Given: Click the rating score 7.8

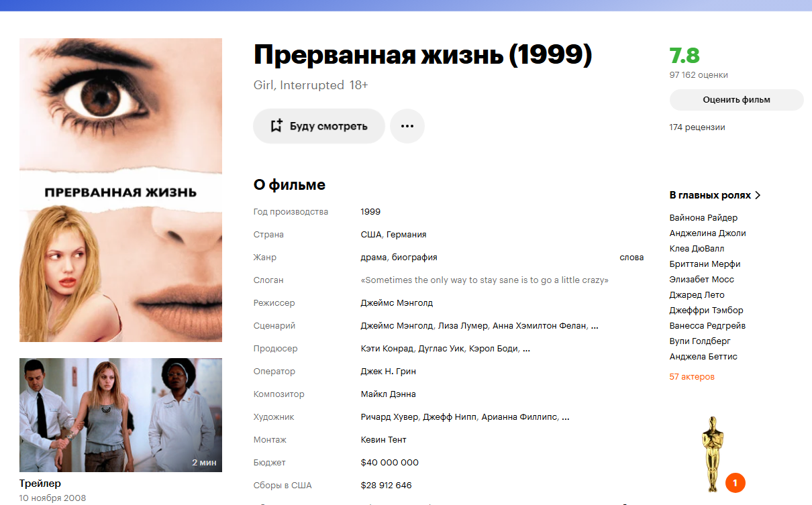Looking at the screenshot, I should [684, 55].
